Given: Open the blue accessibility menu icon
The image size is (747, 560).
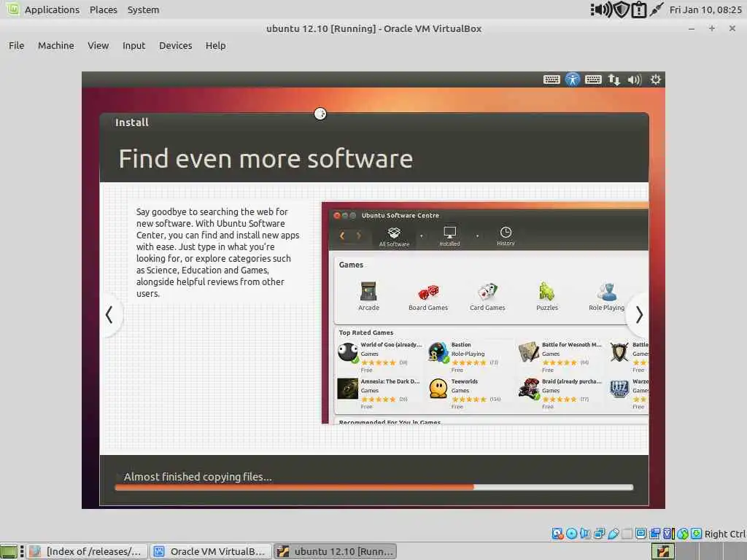Looking at the screenshot, I should click(572, 79).
